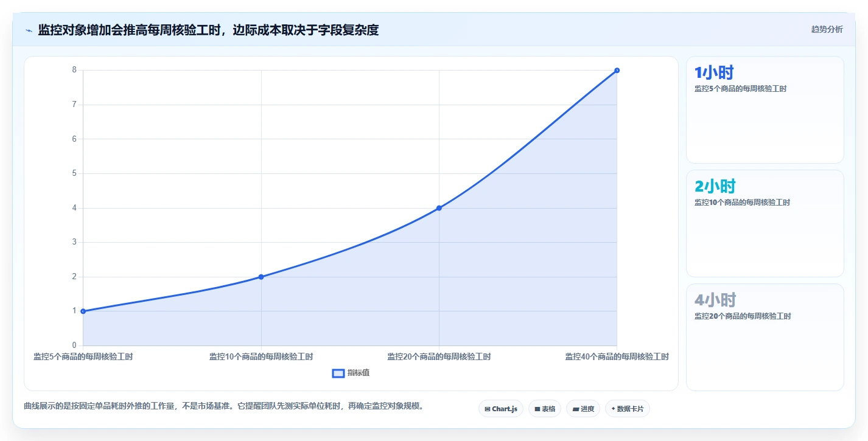Click the y-axis value 8

pyautogui.click(x=74, y=70)
